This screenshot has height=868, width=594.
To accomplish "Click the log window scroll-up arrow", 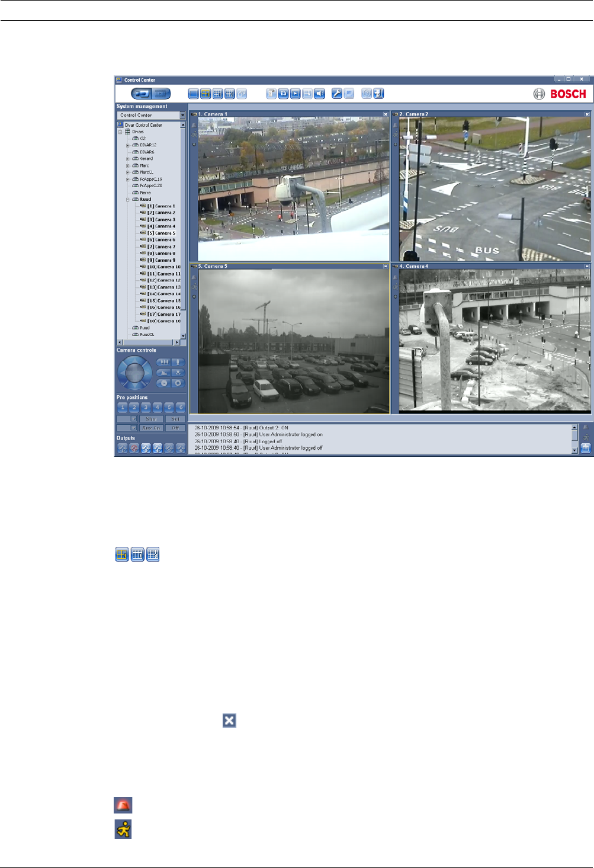I will [x=574, y=427].
